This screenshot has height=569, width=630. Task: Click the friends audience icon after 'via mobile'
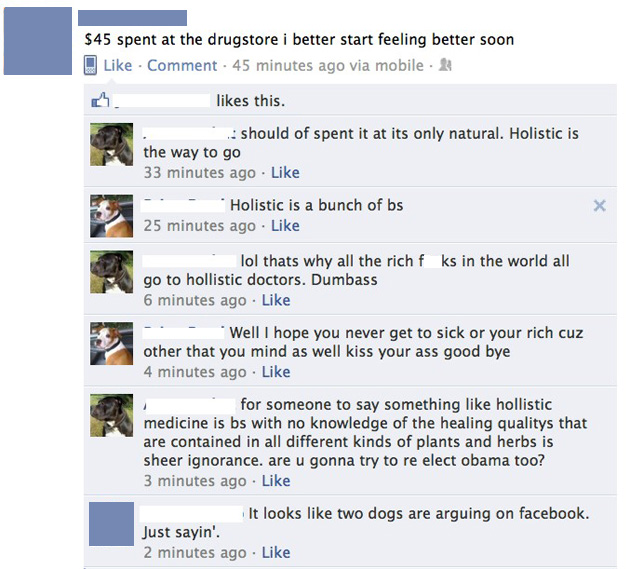click(x=445, y=65)
